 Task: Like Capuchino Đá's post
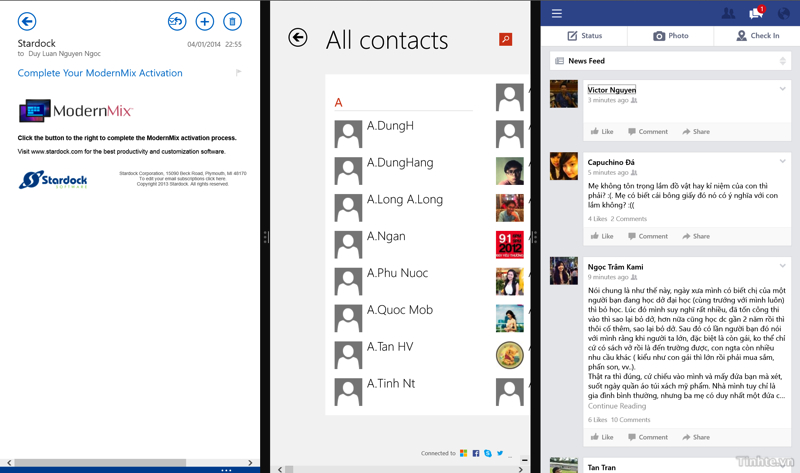pos(602,236)
